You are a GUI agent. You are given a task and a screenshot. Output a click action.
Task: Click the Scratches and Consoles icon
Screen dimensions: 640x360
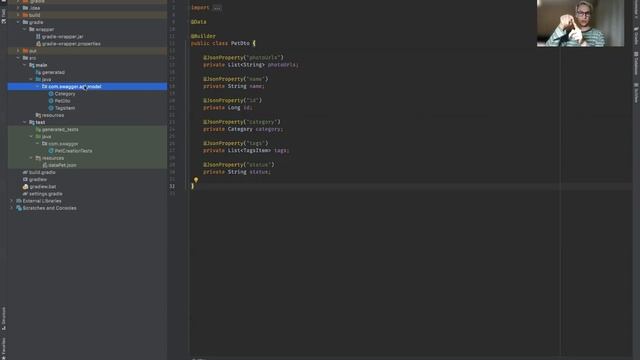pos(19,208)
